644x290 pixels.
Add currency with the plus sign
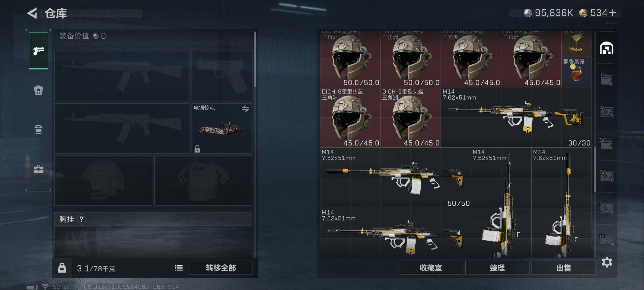point(613,13)
